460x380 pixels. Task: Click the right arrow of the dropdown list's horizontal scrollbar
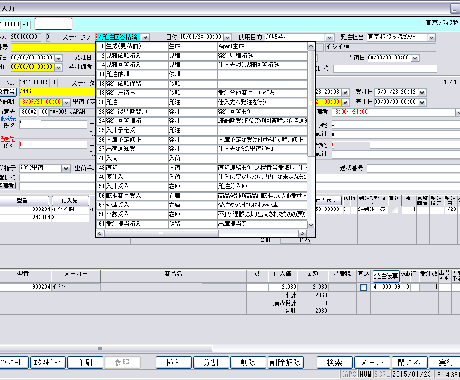302,233
